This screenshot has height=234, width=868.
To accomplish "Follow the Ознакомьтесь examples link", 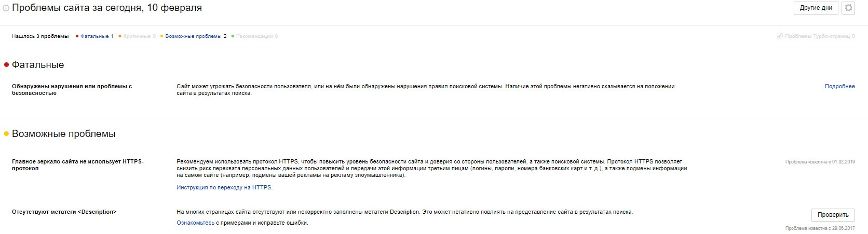I will point(195,223).
